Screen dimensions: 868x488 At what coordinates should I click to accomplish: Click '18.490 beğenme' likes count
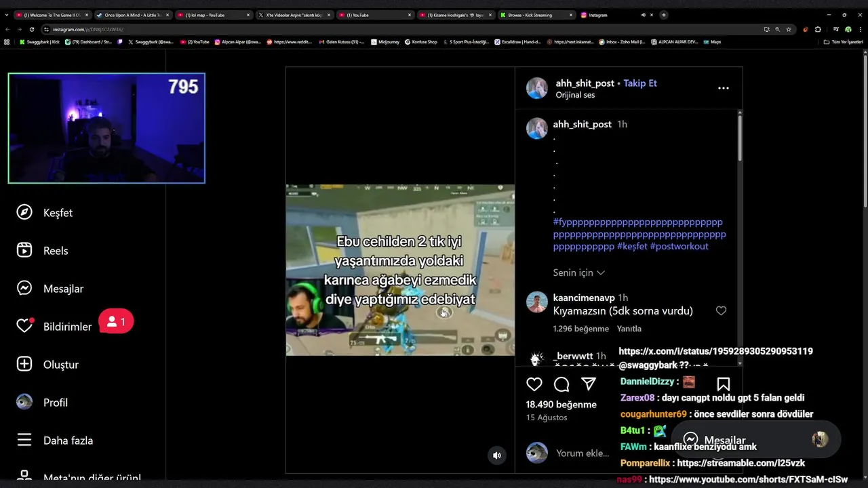[x=561, y=405]
